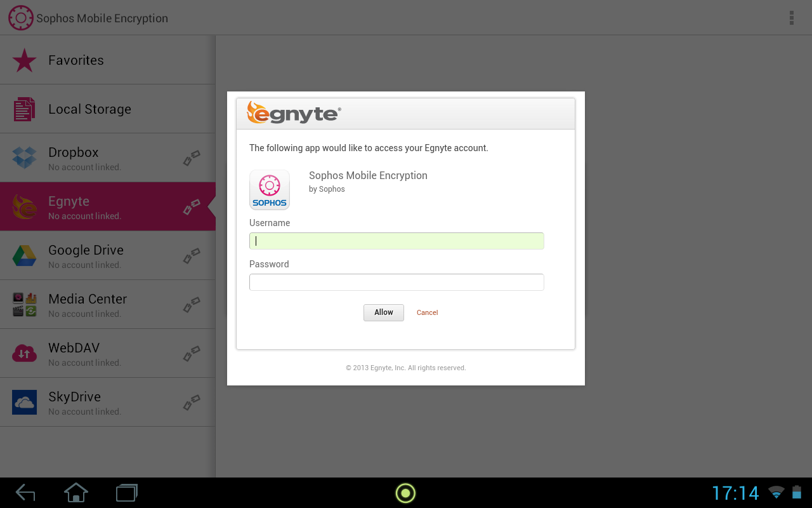
Task: Focus the Username input field
Action: pos(396,241)
